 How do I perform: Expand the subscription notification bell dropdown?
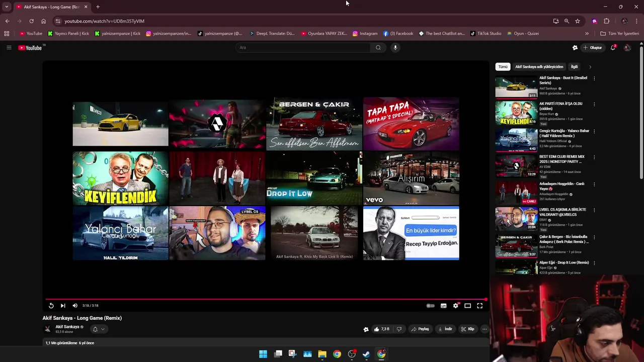99,329
